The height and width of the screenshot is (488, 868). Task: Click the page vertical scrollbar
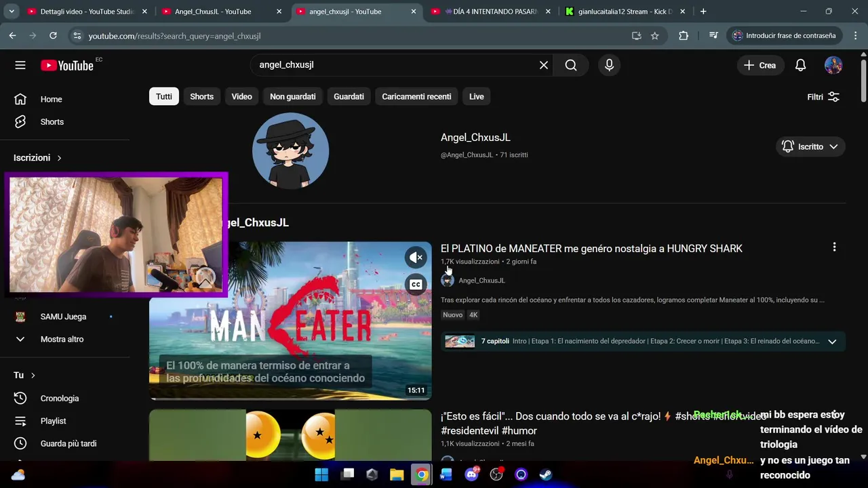pos(863,81)
